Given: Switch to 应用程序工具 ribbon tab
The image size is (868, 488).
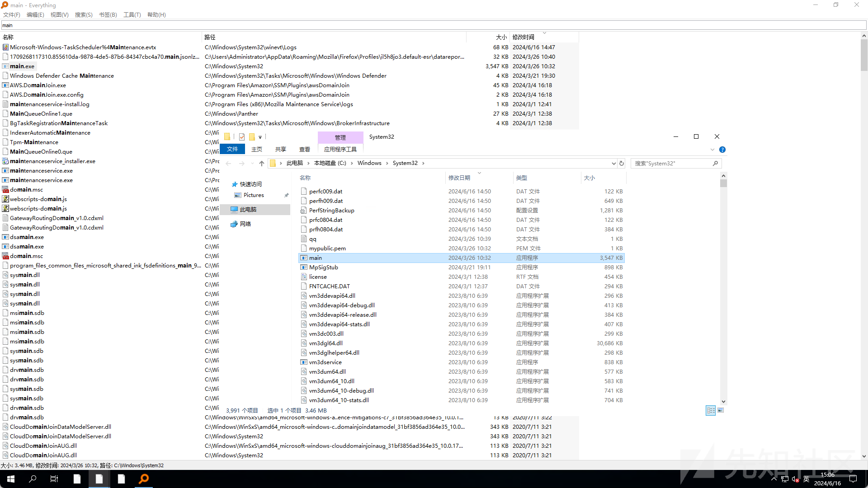Looking at the screenshot, I should pos(340,149).
